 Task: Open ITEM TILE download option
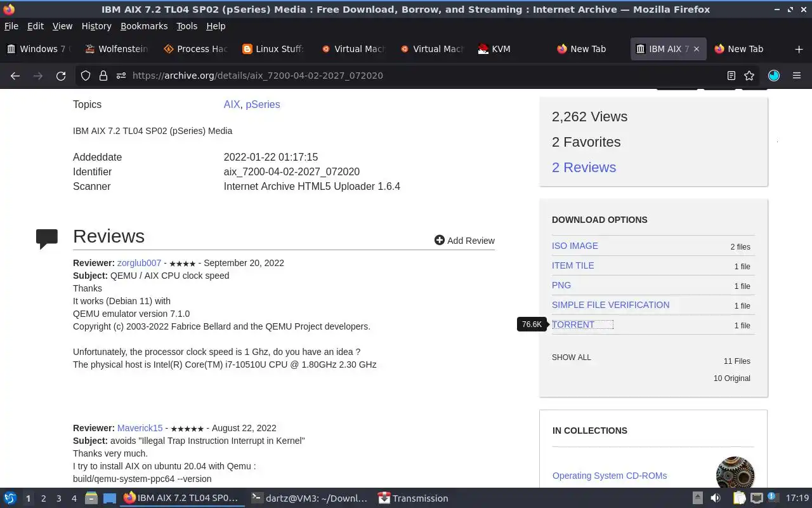pyautogui.click(x=573, y=265)
